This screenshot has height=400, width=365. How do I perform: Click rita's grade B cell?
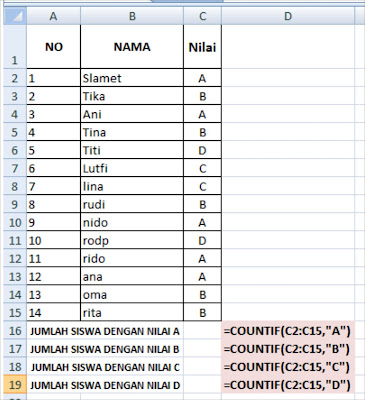(202, 312)
